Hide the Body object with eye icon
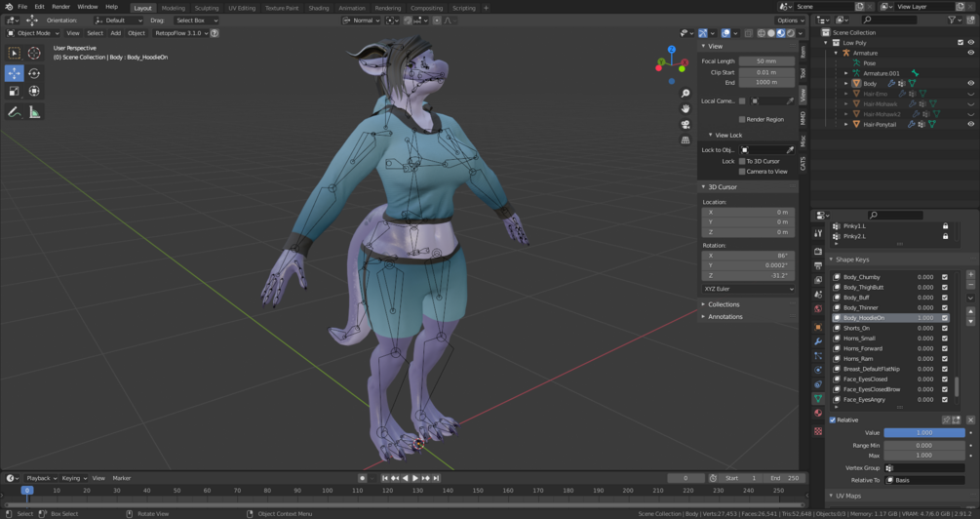Image resolution: width=980 pixels, height=519 pixels. click(x=970, y=83)
